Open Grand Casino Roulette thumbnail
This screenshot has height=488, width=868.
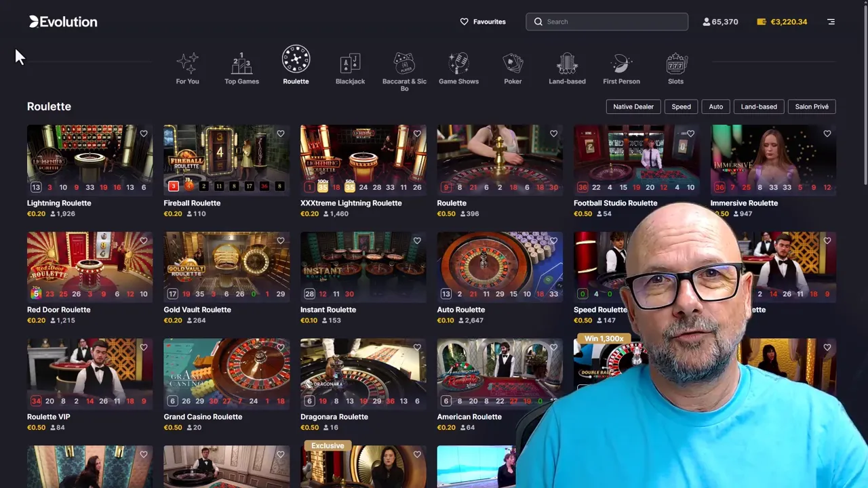[226, 373]
